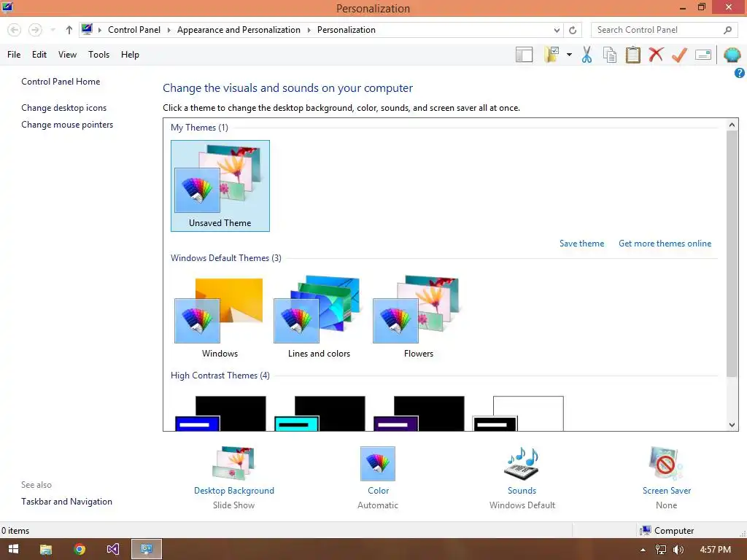747x560 pixels.
Task: Open Visual Studio from taskbar
Action: click(x=113, y=549)
